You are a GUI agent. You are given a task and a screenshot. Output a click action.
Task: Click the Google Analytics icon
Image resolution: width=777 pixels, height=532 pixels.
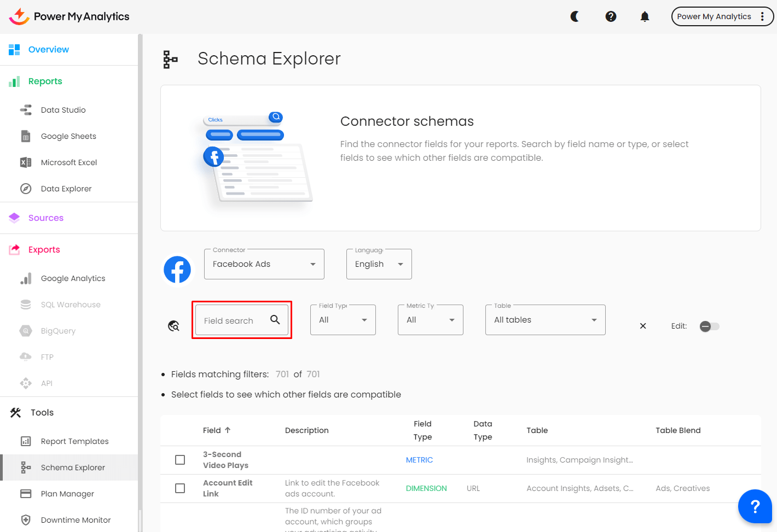click(26, 278)
